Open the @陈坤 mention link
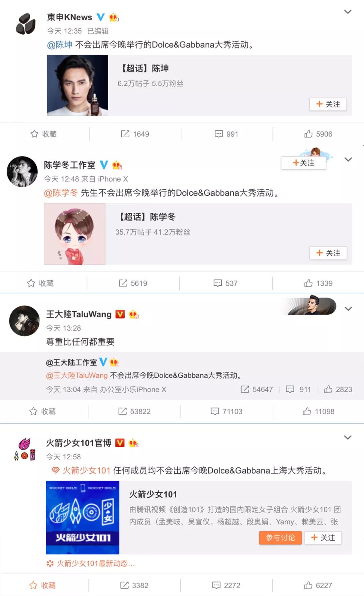 click(x=60, y=45)
